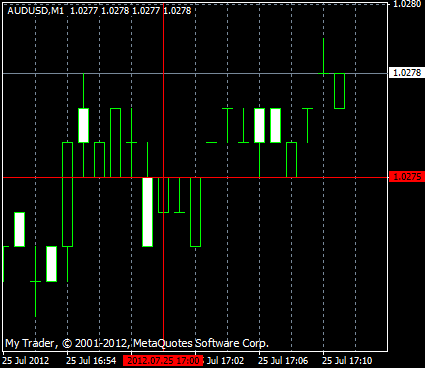Click the partly hidden Jul 17:02 time label
Screen dimensions: 425x368
(223, 361)
